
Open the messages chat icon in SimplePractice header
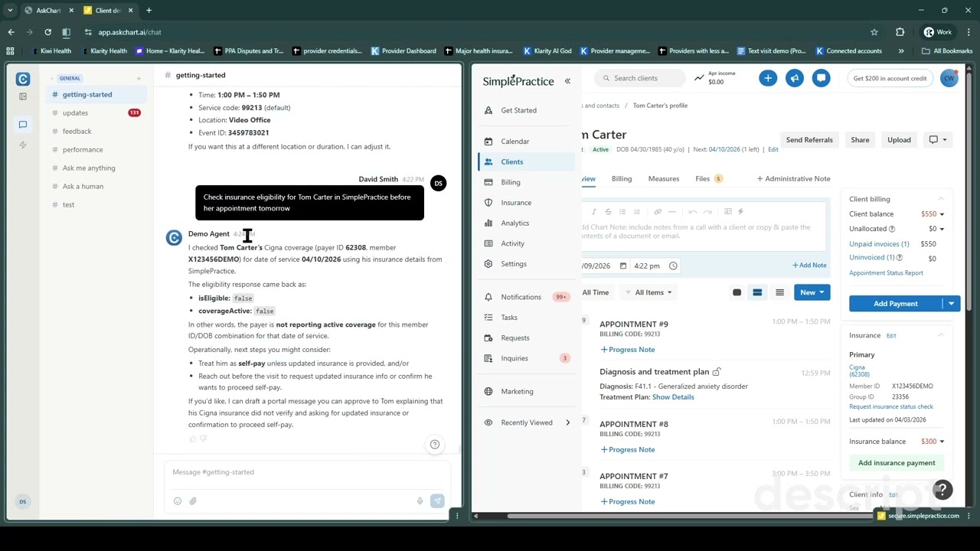point(821,78)
